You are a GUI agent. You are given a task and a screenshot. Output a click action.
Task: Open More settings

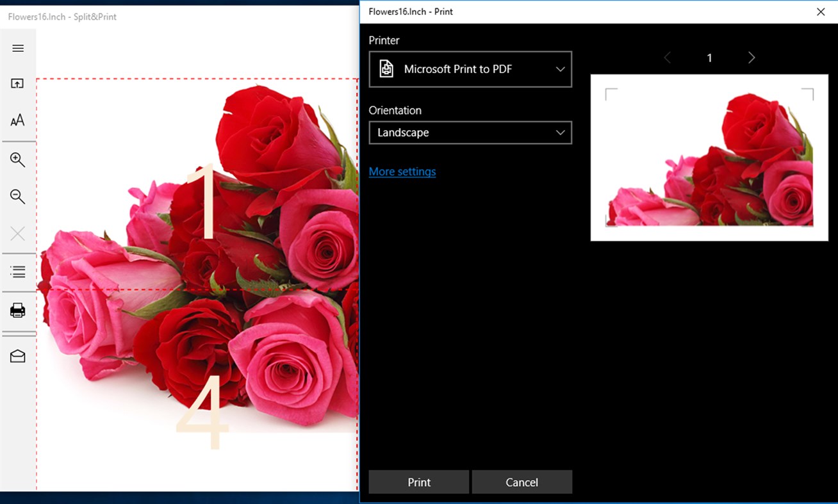402,171
